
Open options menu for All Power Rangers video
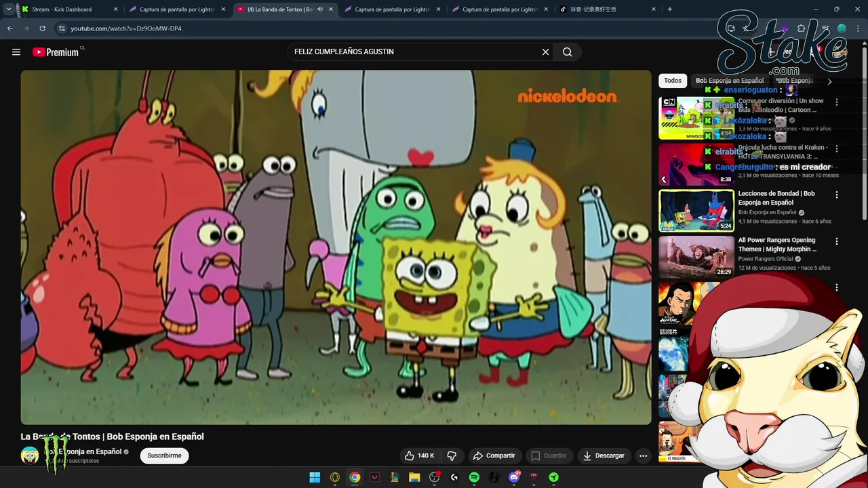pyautogui.click(x=837, y=241)
